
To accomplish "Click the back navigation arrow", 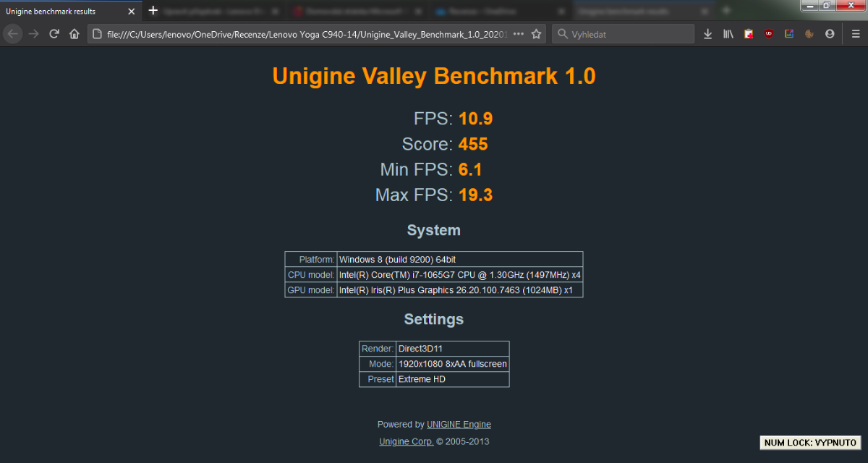I will 13,34.
